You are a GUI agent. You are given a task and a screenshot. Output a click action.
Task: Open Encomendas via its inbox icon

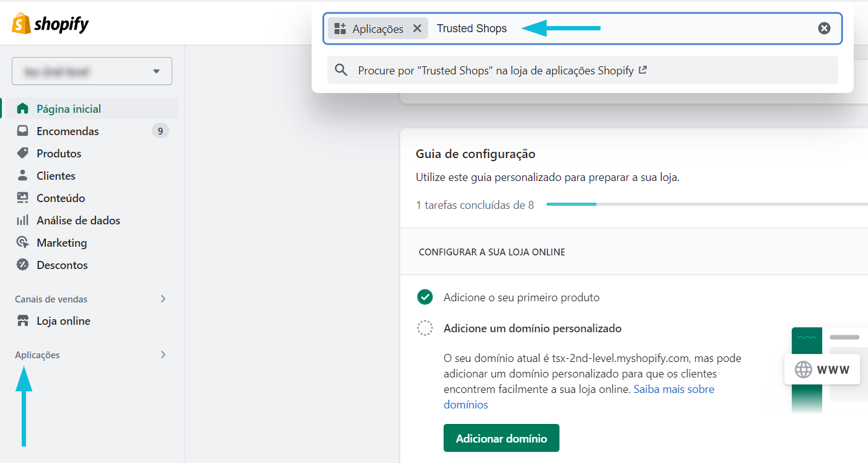pyautogui.click(x=22, y=131)
